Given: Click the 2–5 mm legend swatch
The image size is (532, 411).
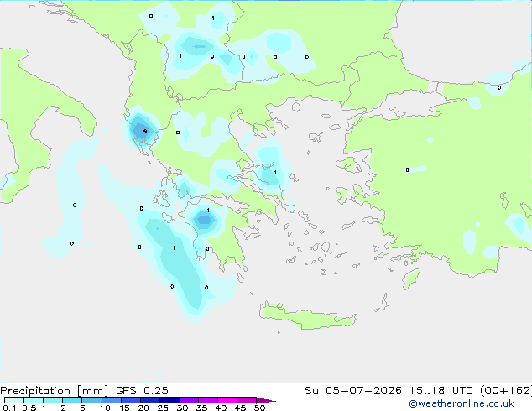Looking at the screenshot, I should coord(72,400).
